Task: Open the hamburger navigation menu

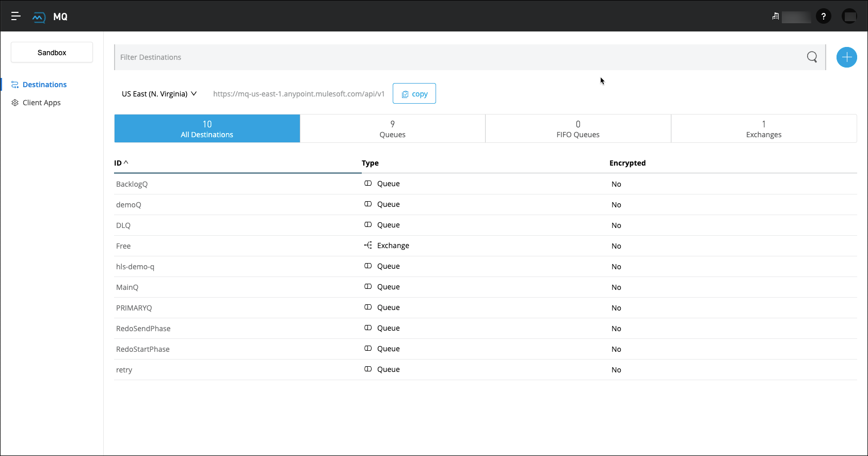Action: point(16,17)
